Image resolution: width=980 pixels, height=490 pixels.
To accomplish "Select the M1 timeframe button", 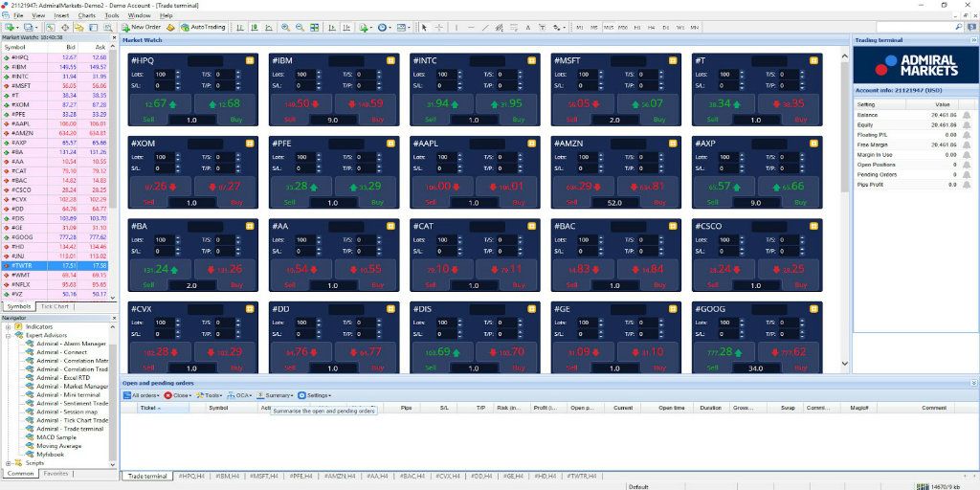I will 579,28.
